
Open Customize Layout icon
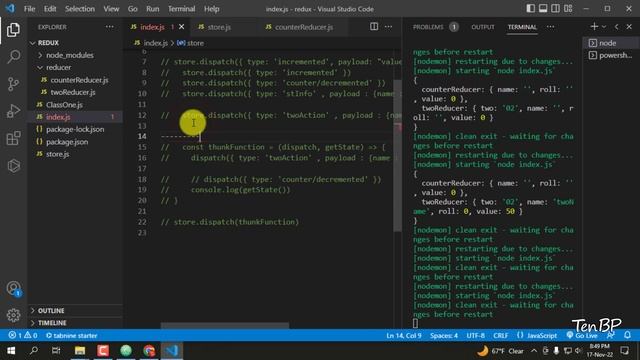coord(568,9)
